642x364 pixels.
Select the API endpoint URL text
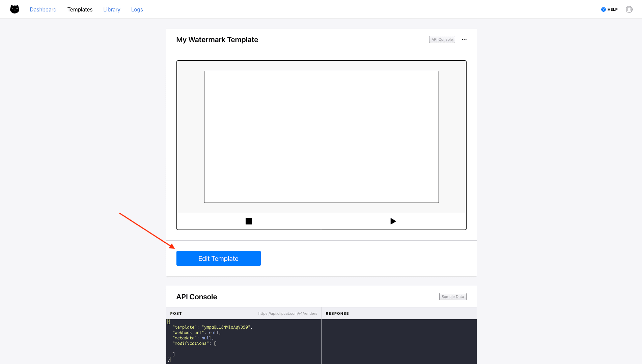pyautogui.click(x=288, y=313)
